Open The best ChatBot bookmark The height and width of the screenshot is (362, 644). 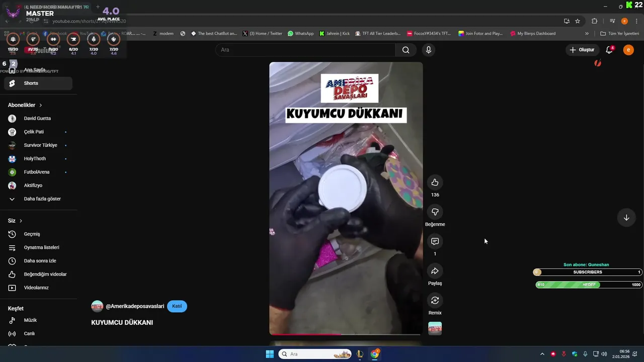214,34
